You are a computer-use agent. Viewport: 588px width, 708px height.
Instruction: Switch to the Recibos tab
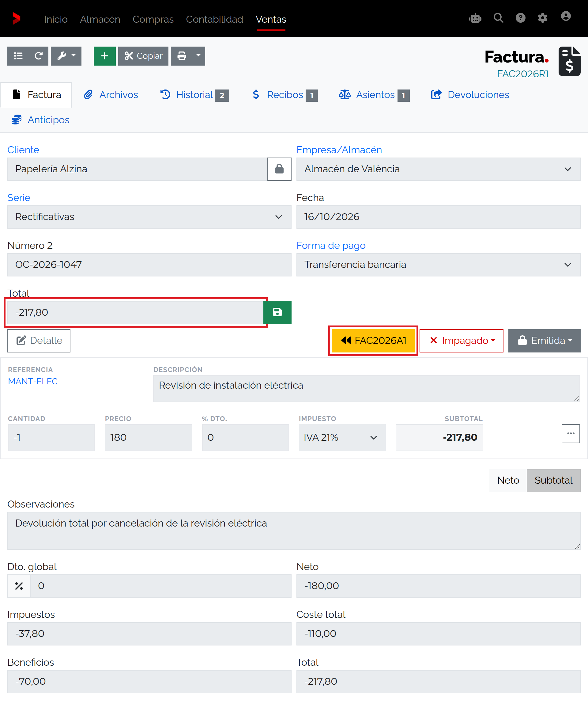click(x=285, y=95)
